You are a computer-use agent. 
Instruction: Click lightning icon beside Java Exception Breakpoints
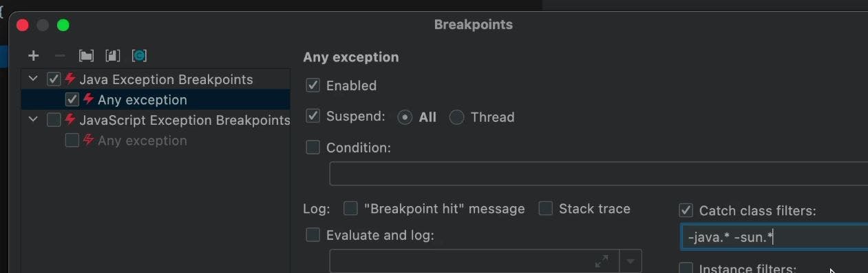click(70, 79)
